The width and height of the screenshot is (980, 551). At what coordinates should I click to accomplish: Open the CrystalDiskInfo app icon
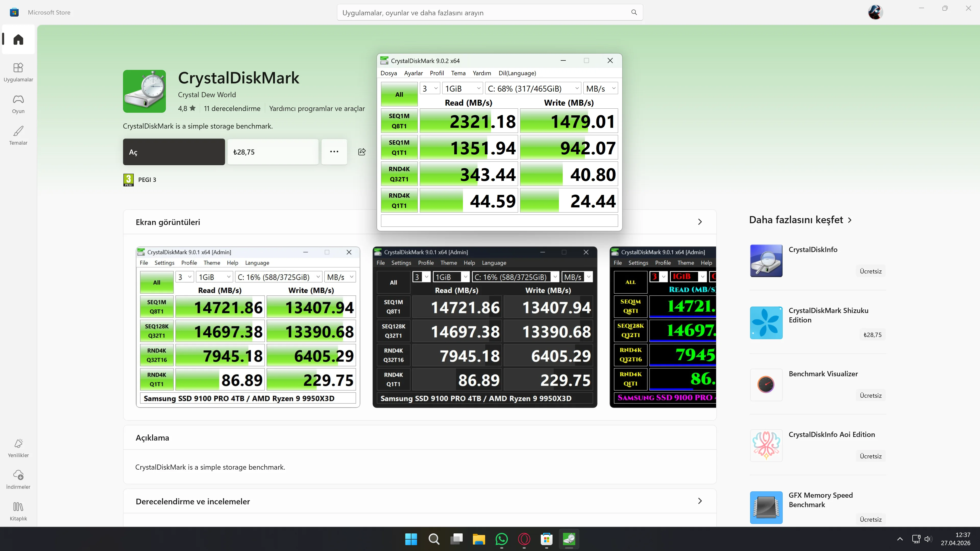[x=766, y=260]
